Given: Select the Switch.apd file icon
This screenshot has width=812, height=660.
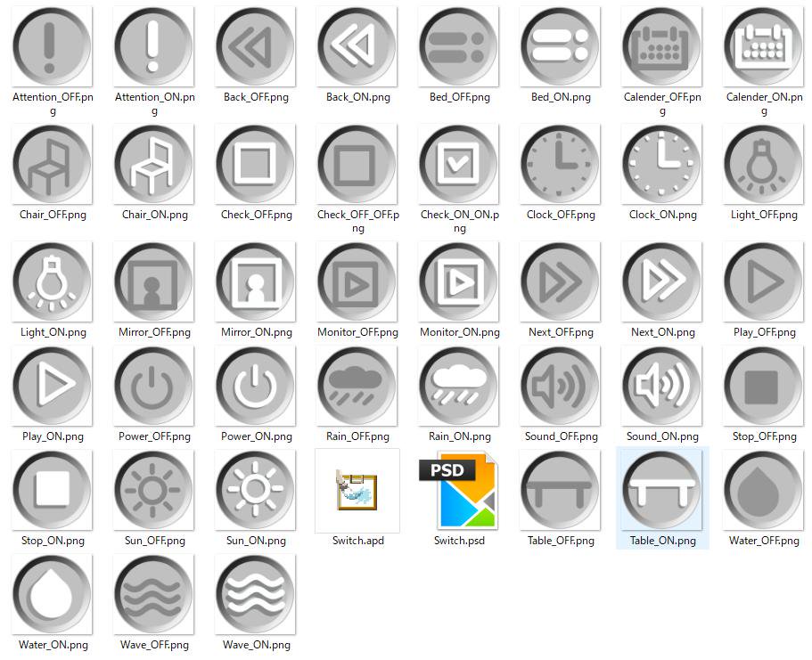Looking at the screenshot, I should pos(357,491).
